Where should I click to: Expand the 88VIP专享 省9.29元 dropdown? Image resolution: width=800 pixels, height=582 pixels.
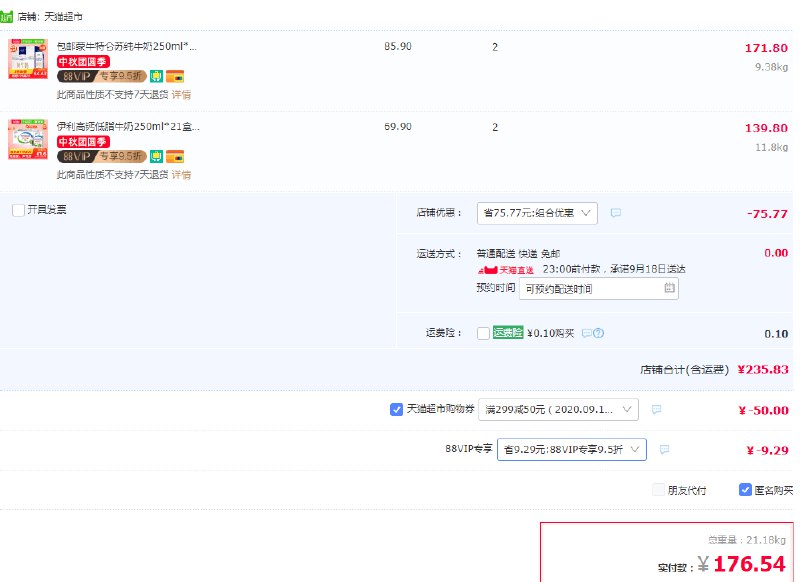(572, 449)
